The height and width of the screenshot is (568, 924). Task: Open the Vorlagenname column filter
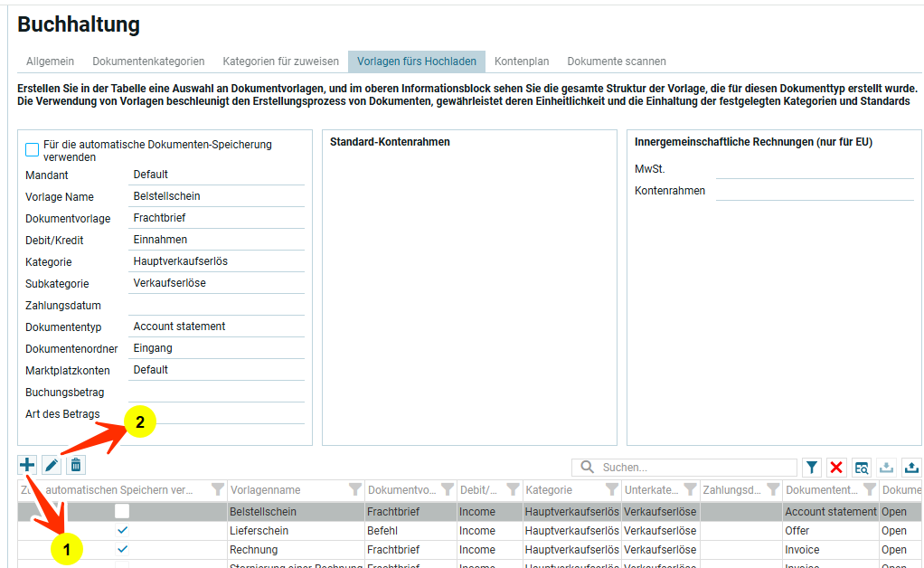pos(355,489)
